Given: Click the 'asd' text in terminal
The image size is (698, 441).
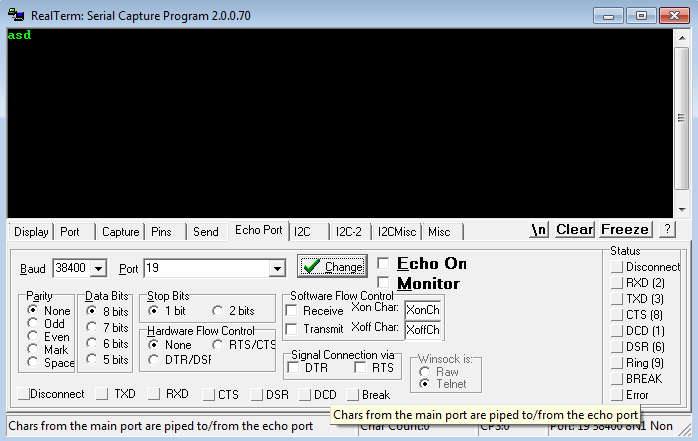Looking at the screenshot, I should pos(20,35).
